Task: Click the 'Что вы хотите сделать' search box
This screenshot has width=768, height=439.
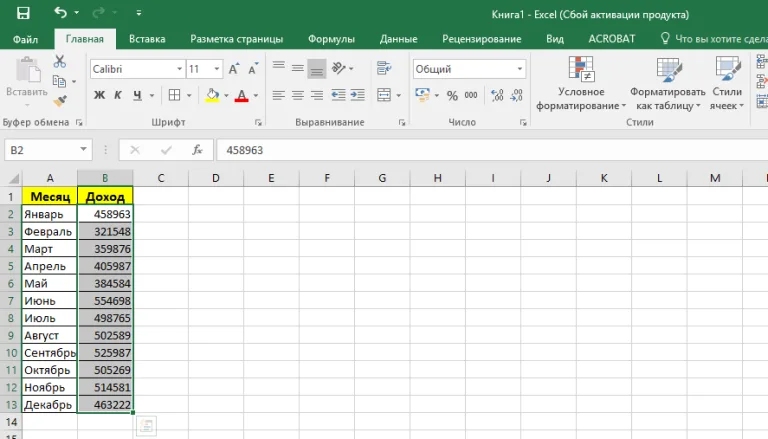Action: [714, 39]
